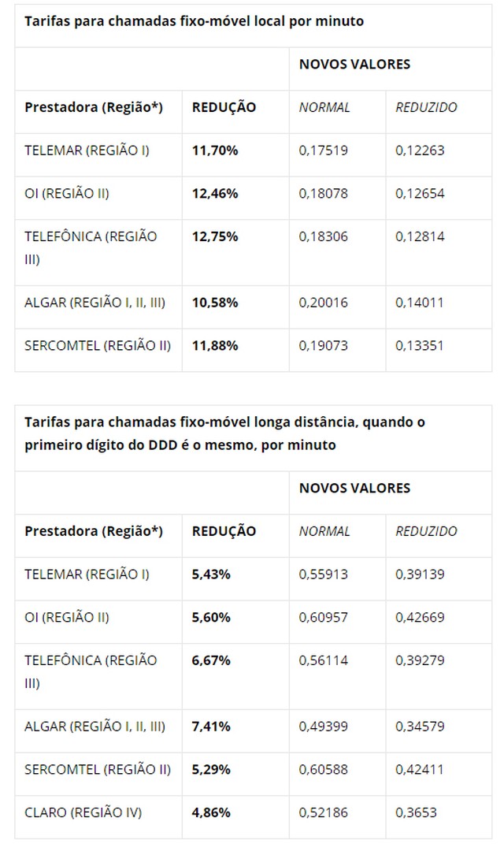Select the OI (REGIÃO II) local normal value 0,18078

pos(324,194)
